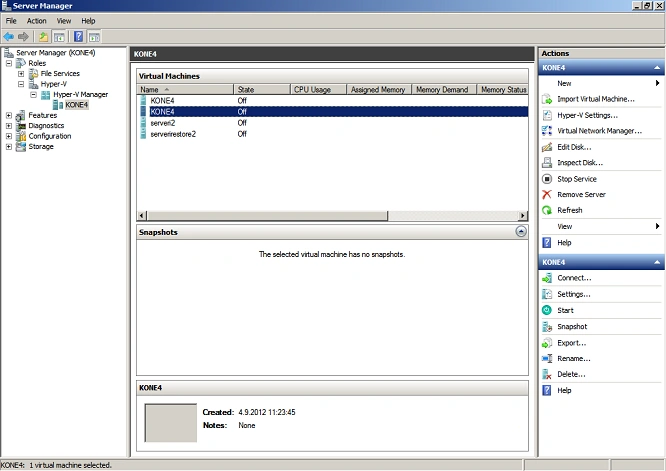Collapse the Roles tree node
The height and width of the screenshot is (471, 666).
click(9, 63)
